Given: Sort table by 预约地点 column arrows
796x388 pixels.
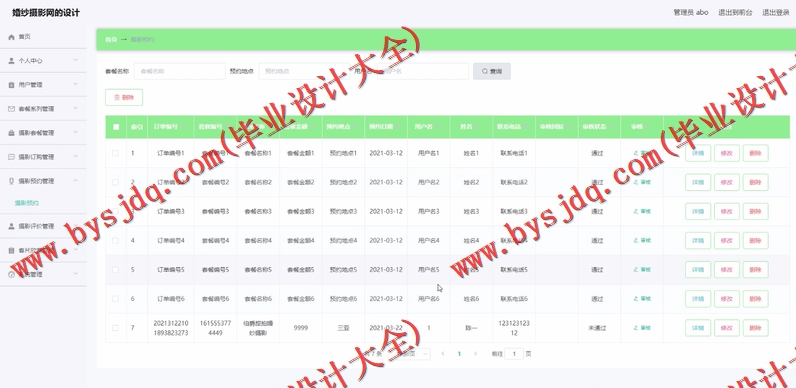Looking at the screenshot, I should point(356,127).
